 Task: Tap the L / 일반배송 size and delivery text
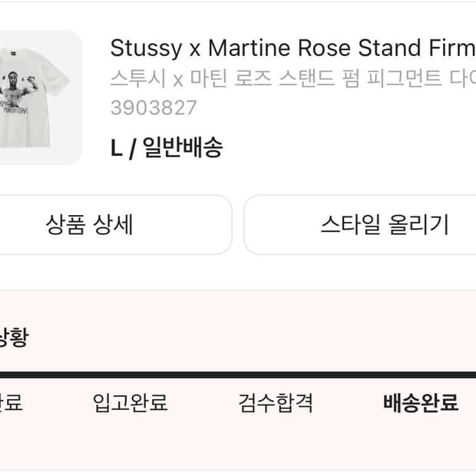(167, 147)
